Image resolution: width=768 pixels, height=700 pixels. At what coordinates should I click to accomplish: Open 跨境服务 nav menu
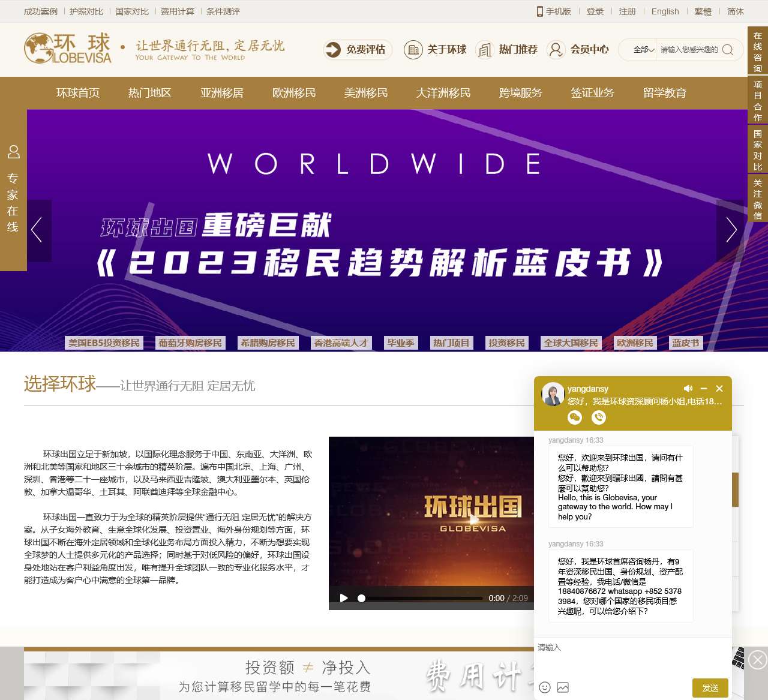click(x=521, y=93)
